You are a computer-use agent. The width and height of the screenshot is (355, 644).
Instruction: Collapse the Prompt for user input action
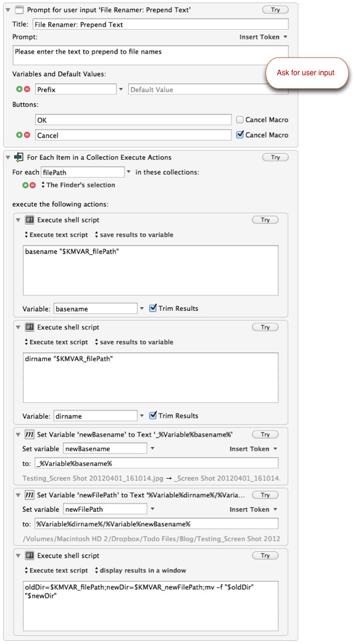(8, 10)
